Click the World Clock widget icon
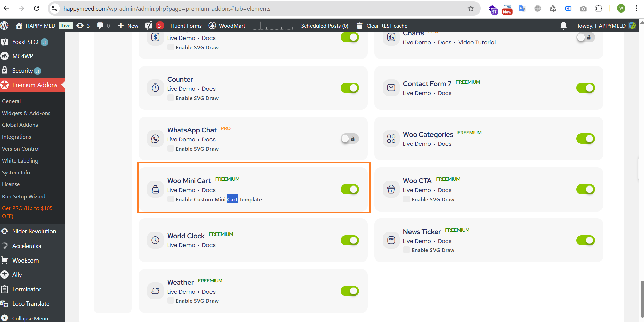This screenshot has width=644, height=322. (155, 240)
